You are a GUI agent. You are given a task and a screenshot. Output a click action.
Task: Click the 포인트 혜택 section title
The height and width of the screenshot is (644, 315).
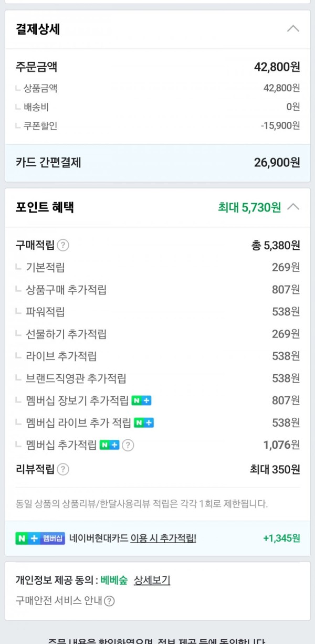45,207
